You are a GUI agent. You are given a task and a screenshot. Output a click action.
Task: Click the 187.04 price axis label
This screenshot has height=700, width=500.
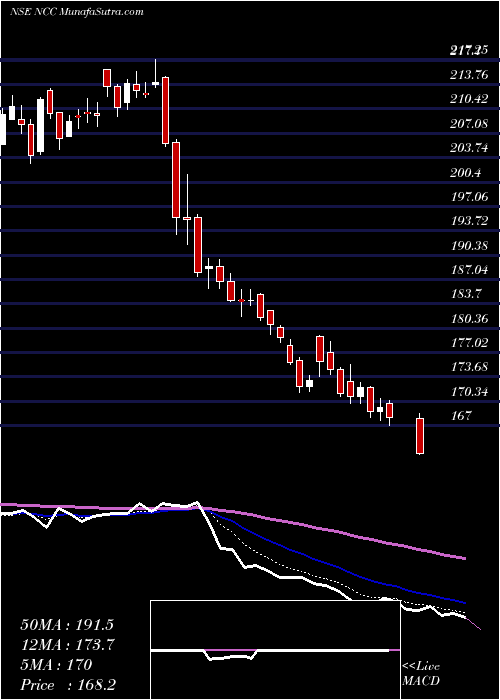click(469, 270)
